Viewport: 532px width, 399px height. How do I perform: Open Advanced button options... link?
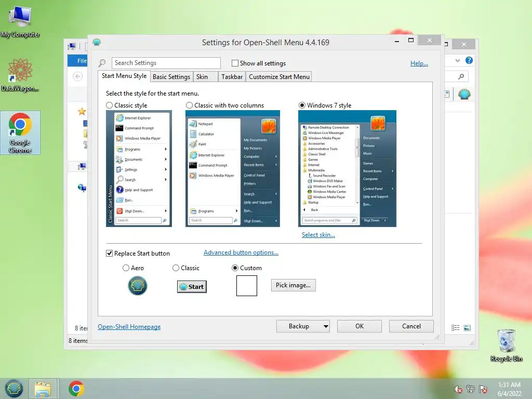click(x=241, y=252)
